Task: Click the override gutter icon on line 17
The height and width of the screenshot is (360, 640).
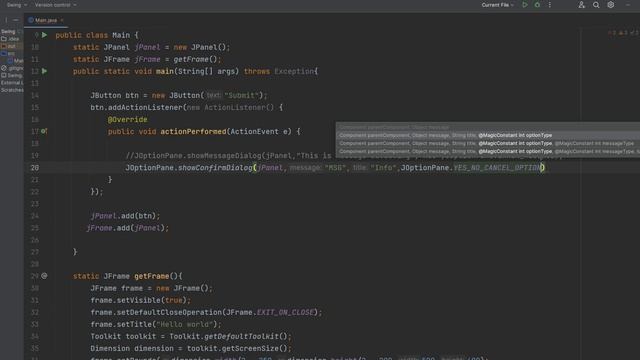Action: pos(44,131)
